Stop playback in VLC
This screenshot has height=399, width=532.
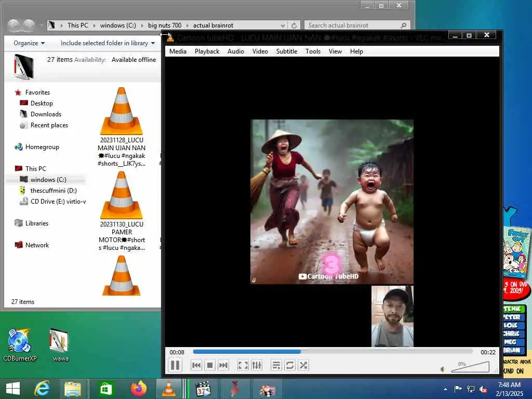(210, 365)
